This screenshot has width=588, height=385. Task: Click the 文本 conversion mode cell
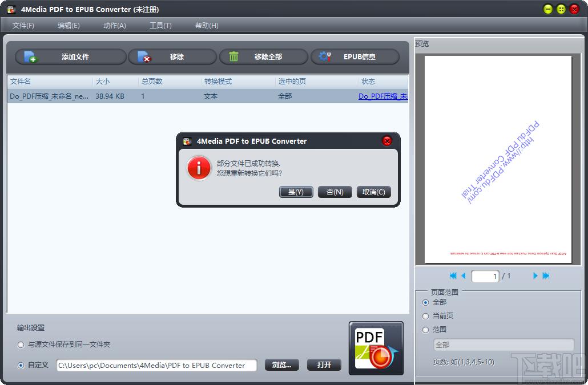click(211, 96)
